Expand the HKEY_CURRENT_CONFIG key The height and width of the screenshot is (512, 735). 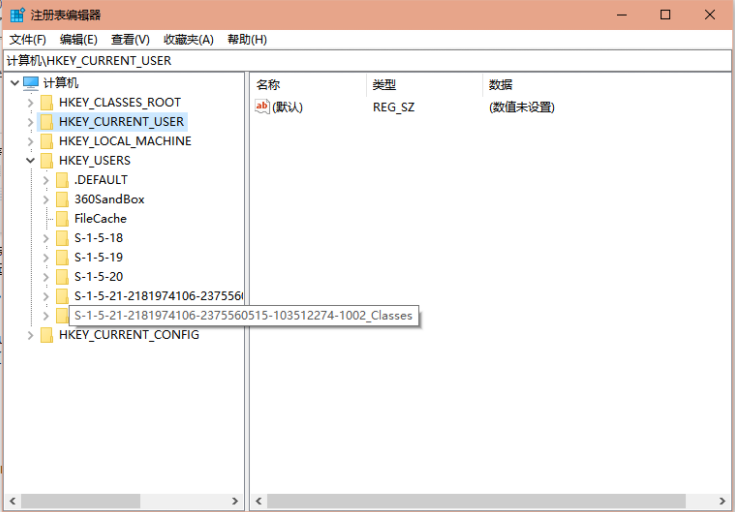pyautogui.click(x=30, y=335)
